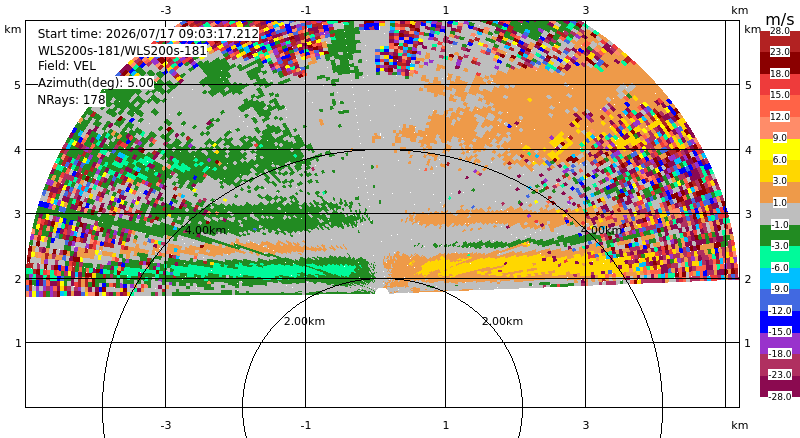Image resolution: width=800 pixels, height=438 pixels.
Task: Click the NRays: 178 label
Action: point(71,100)
